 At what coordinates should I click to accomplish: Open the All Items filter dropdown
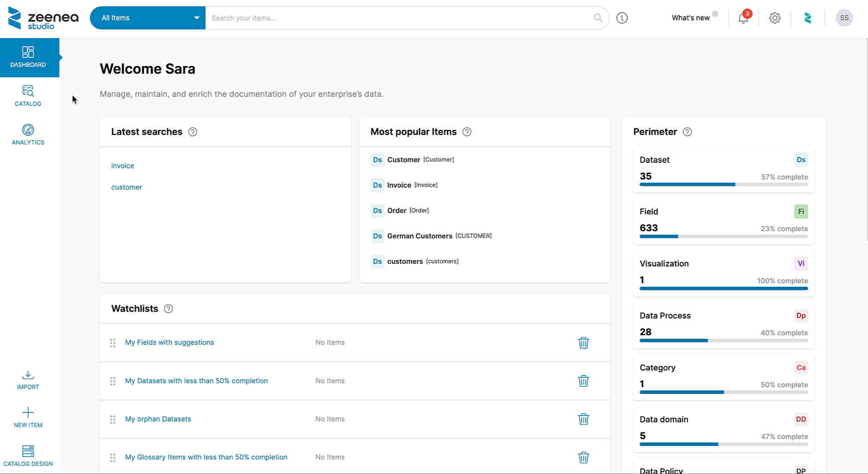pyautogui.click(x=148, y=18)
